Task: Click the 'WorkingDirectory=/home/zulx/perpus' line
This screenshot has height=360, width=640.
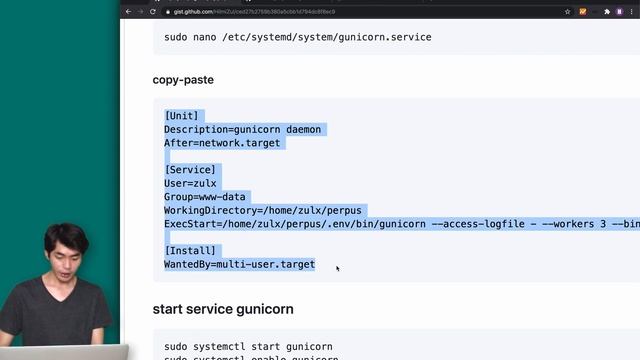Action: click(263, 210)
